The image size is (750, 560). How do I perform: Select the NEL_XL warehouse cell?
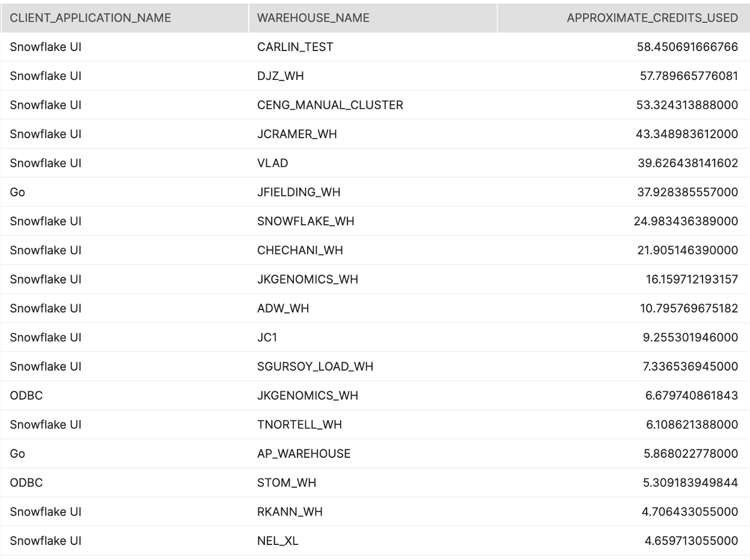pyautogui.click(x=278, y=541)
